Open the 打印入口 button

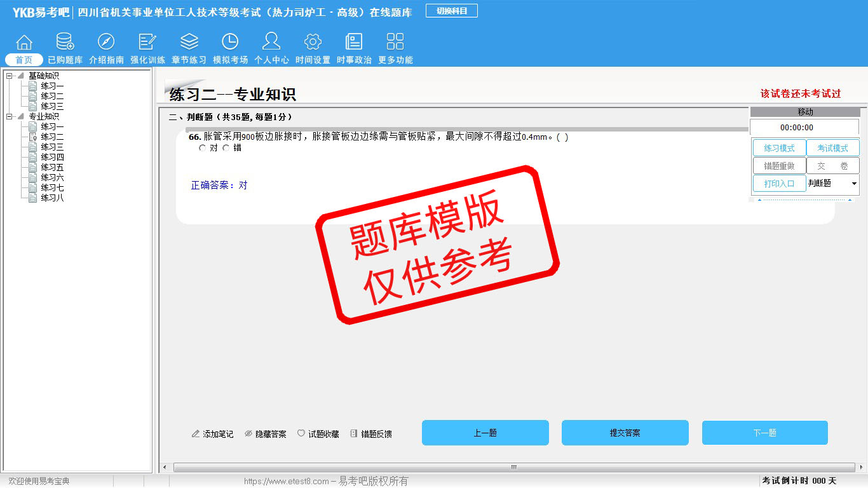(779, 184)
